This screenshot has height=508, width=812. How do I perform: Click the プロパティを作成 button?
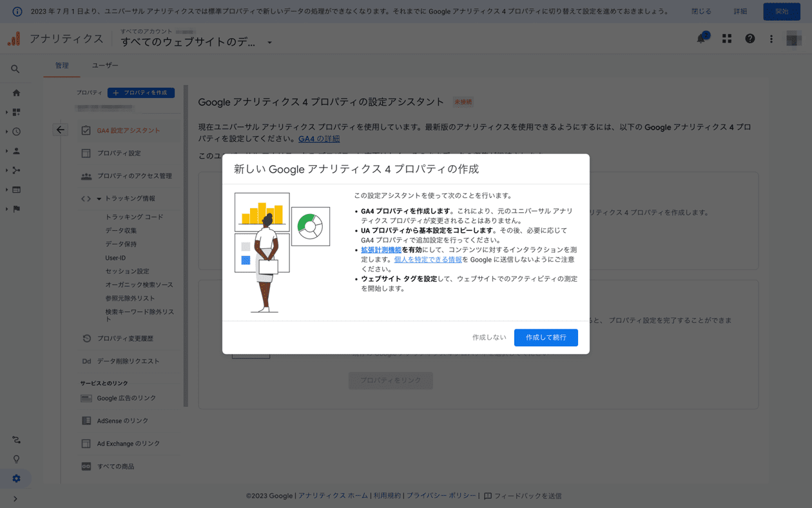tap(141, 93)
